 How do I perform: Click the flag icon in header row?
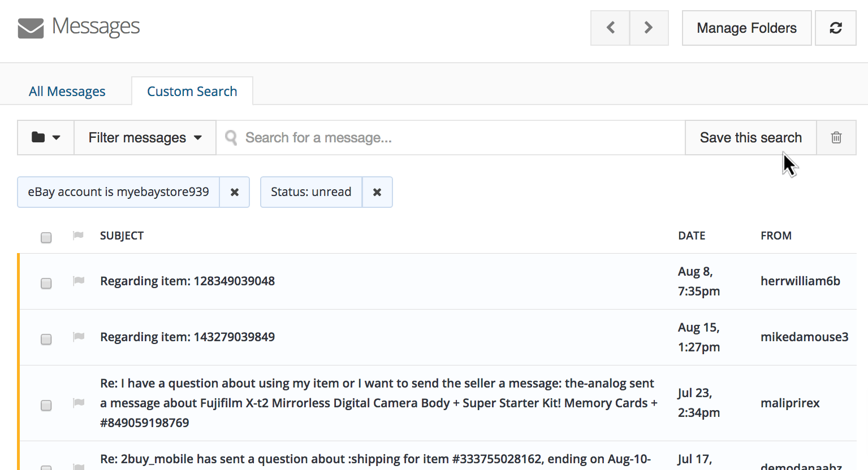click(x=79, y=236)
